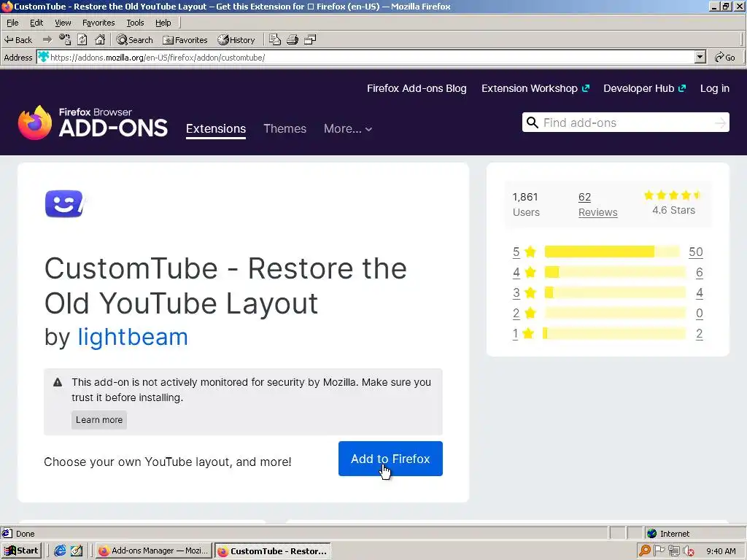Click the orange magnifier tray icon
This screenshot has width=747, height=560.
click(x=645, y=551)
